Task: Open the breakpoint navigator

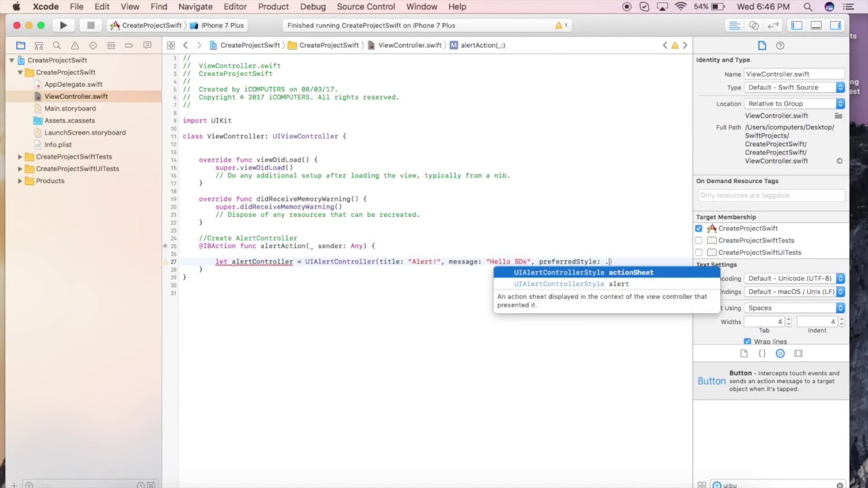Action: point(129,45)
